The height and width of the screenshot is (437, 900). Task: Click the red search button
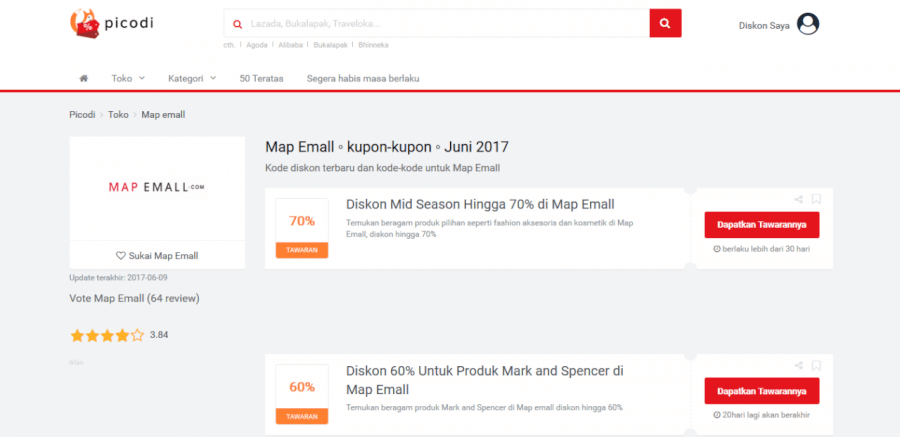[665, 23]
